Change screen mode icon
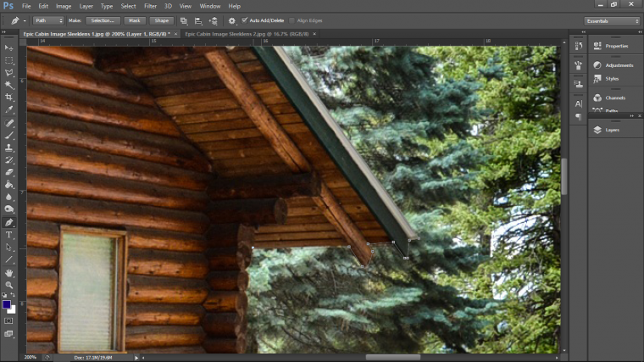This screenshot has width=644, height=362. pos(8,334)
